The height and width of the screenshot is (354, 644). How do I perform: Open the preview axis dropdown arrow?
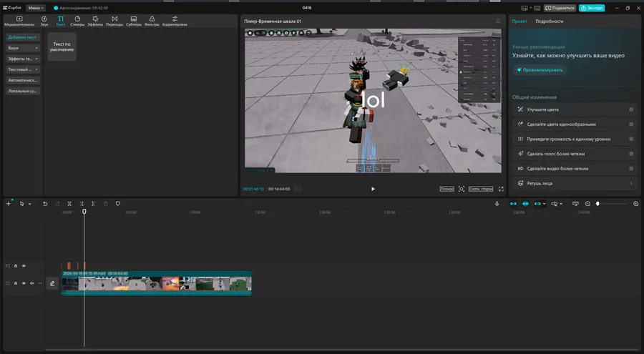pyautogui.click(x=561, y=204)
